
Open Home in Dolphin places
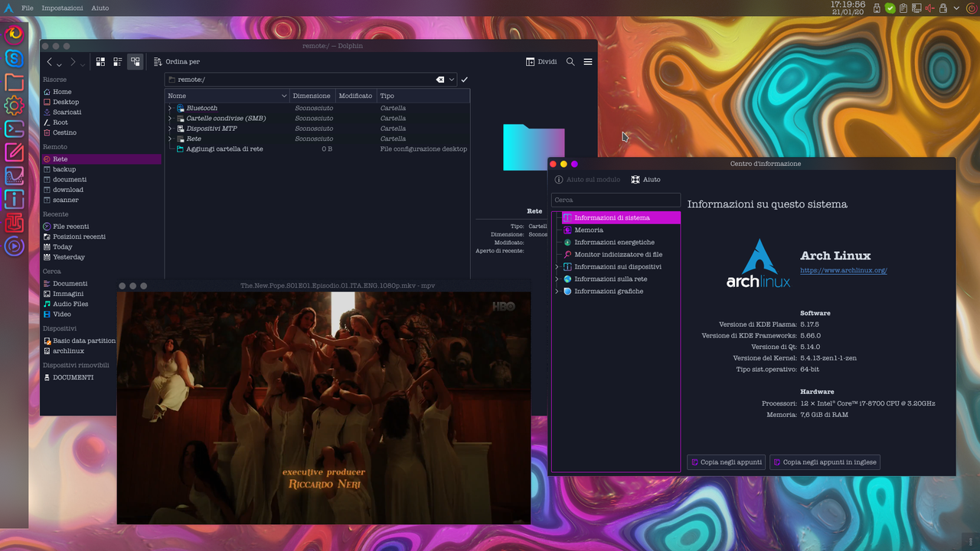point(101,92)
